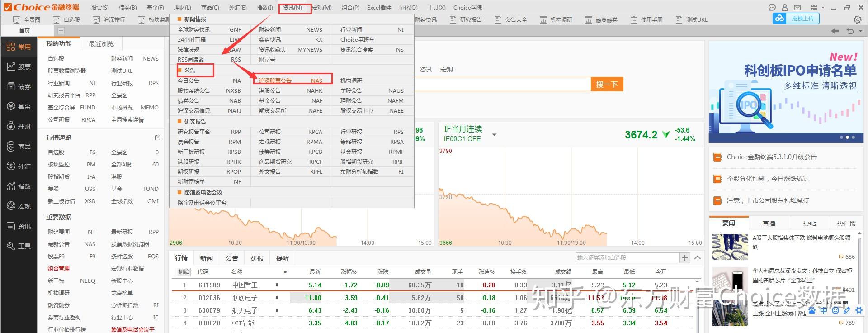Select 研究报告平台 in the dropdown menu

pyautogui.click(x=210, y=132)
